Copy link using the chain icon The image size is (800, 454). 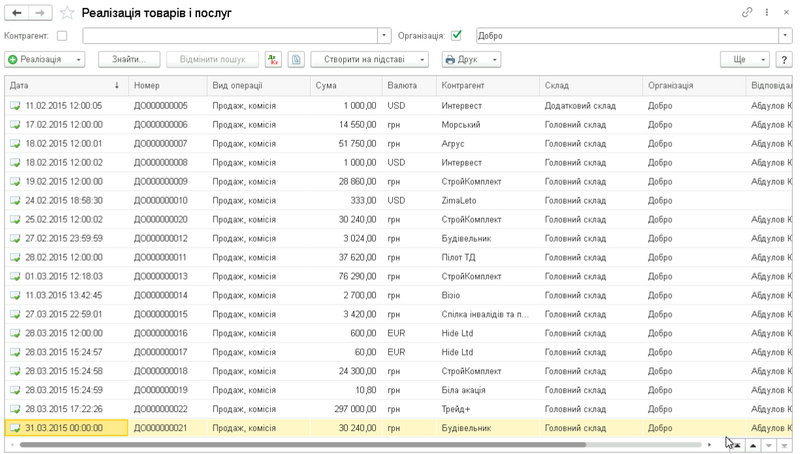coord(746,12)
